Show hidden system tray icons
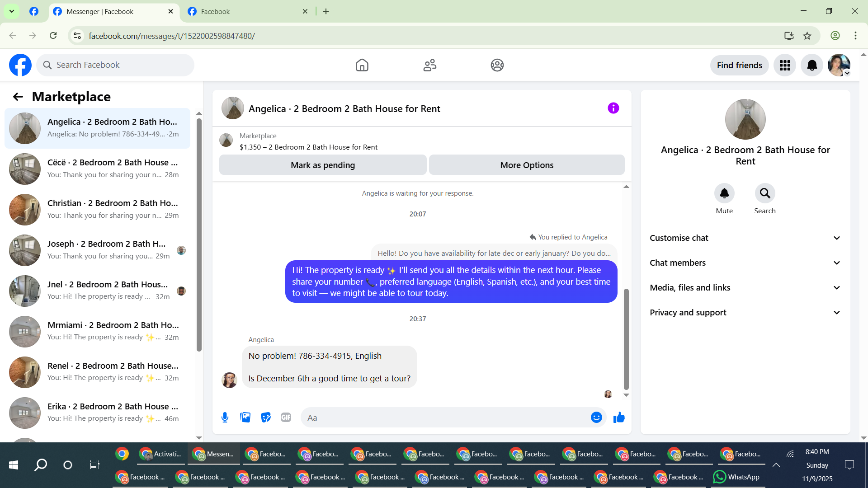Screen dimensions: 868x488 [x=776, y=465]
